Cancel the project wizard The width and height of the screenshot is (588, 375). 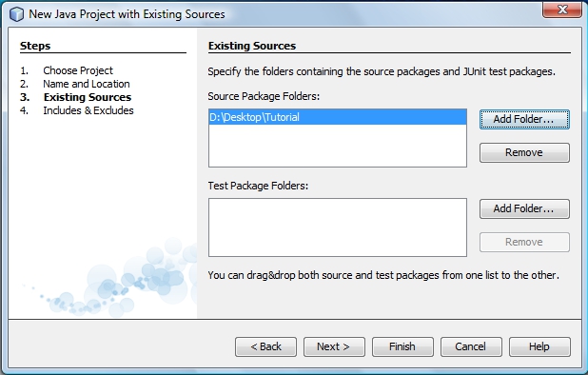tap(471, 346)
